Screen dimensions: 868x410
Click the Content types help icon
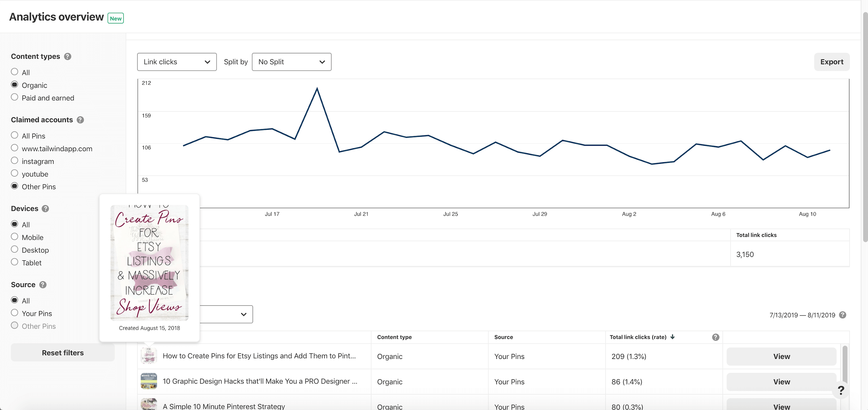[x=68, y=57]
